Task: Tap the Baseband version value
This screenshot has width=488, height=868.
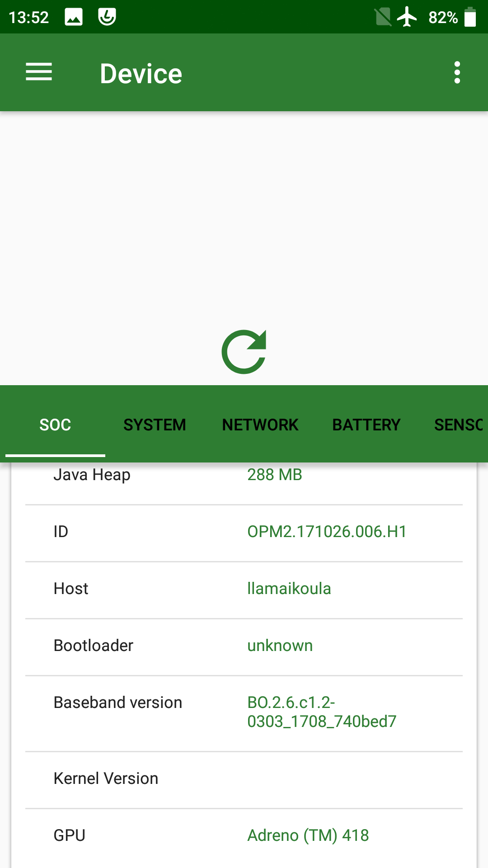Action: click(322, 712)
